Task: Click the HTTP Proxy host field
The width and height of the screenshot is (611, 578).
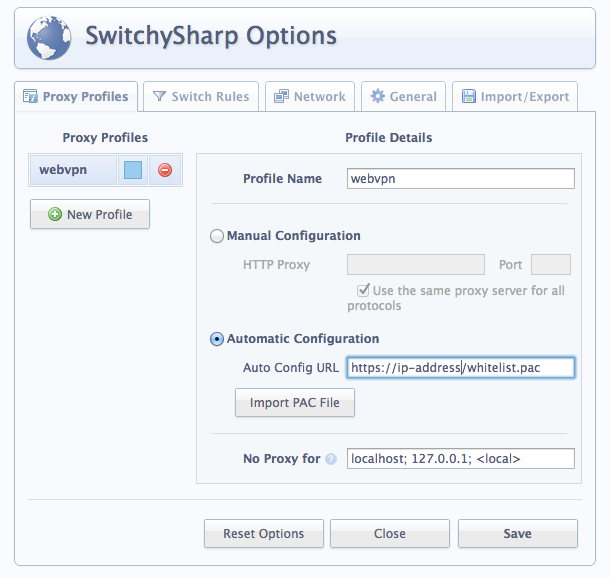Action: pyautogui.click(x=416, y=265)
